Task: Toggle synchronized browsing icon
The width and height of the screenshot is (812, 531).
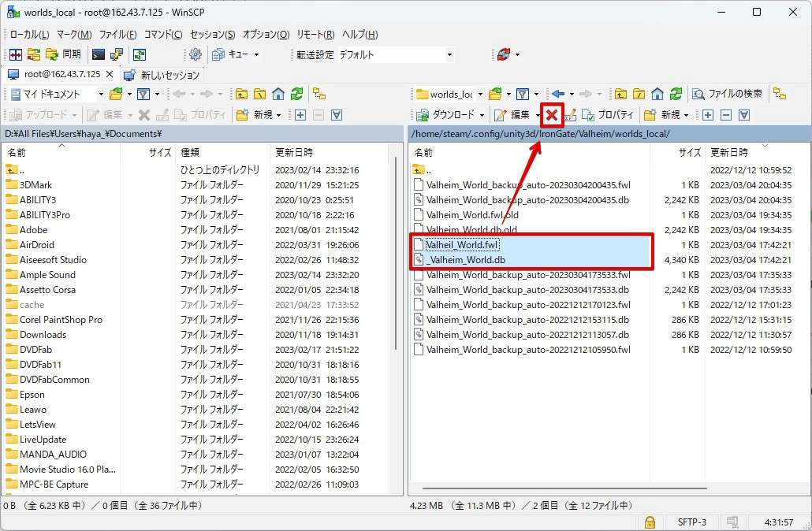Action: click(x=140, y=54)
